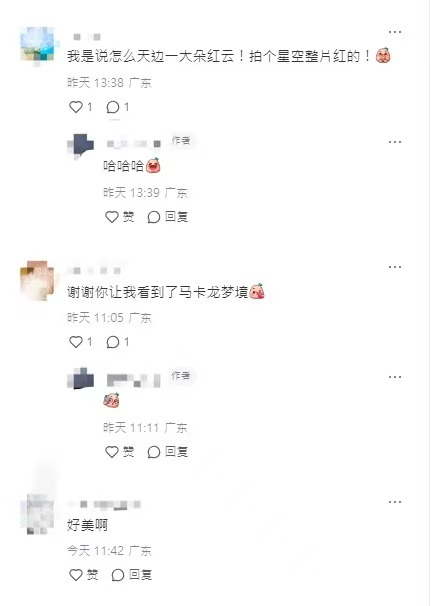Open avatar of the 好美啊 commenter
The width and height of the screenshot is (431, 606).
click(37, 514)
